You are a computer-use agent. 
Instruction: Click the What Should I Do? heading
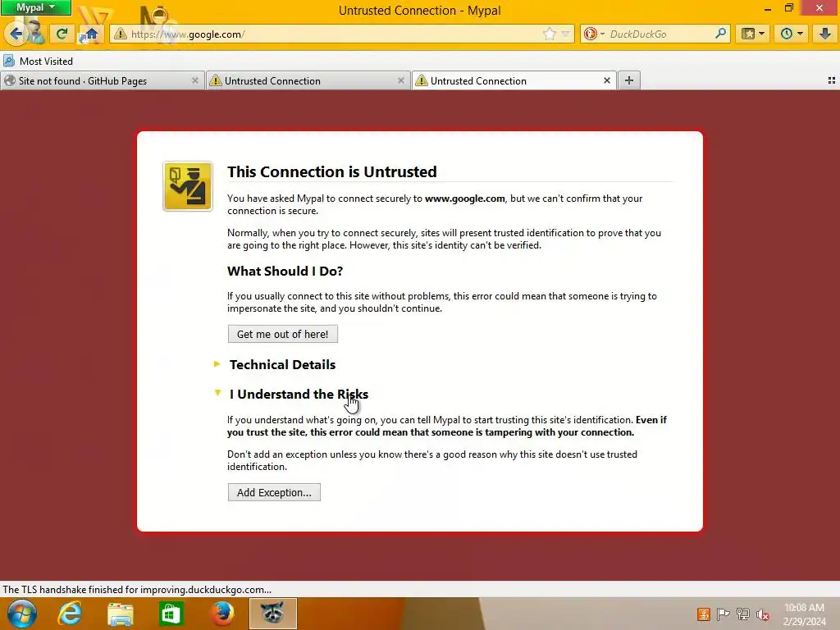(285, 271)
